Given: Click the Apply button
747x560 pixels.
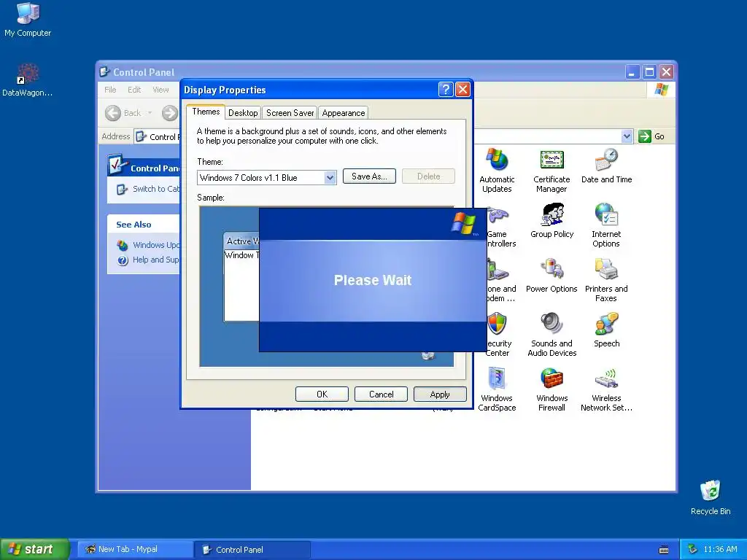Looking at the screenshot, I should click(440, 394).
